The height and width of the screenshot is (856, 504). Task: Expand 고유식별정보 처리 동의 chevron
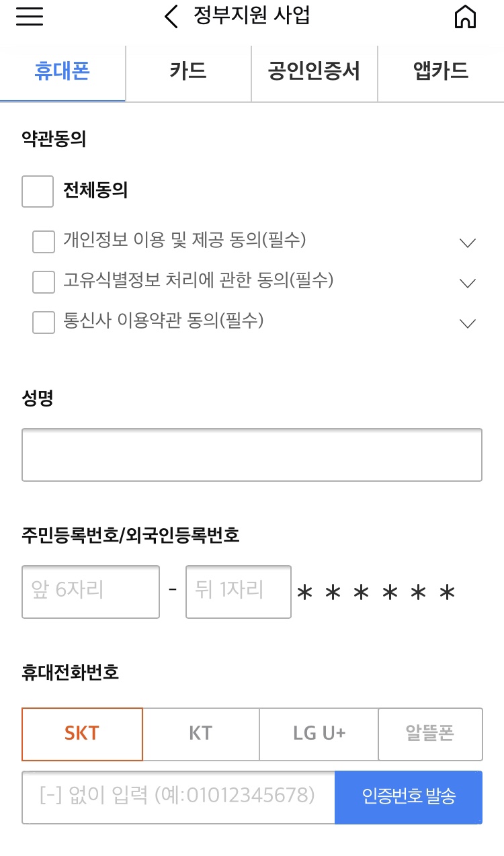pos(468,284)
